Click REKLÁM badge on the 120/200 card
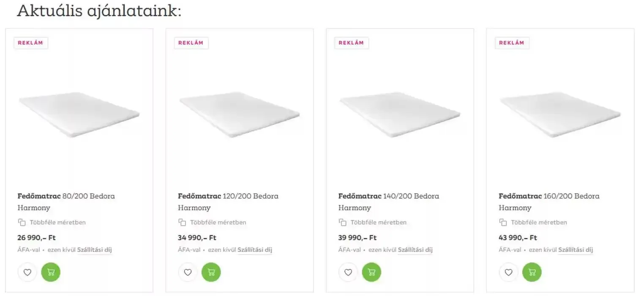 point(191,43)
